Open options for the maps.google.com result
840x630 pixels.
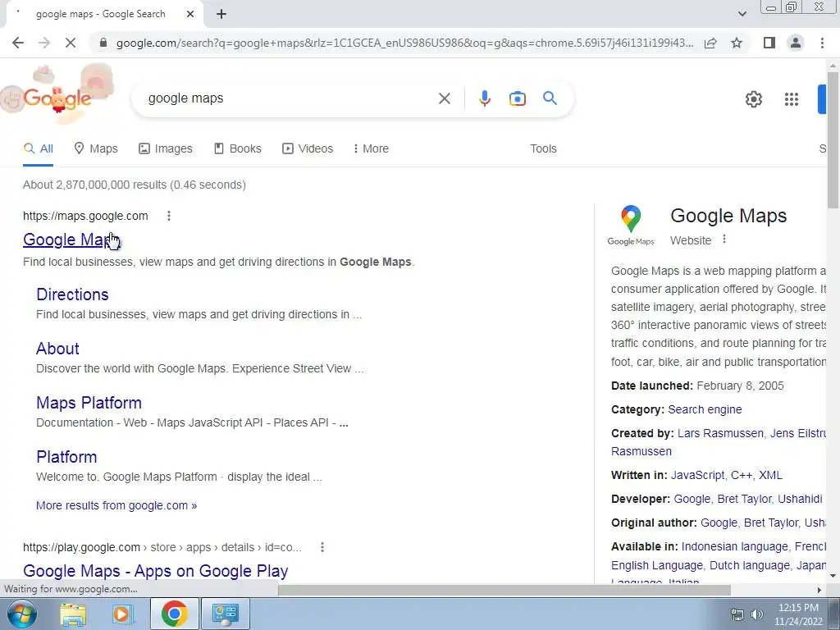(x=169, y=216)
